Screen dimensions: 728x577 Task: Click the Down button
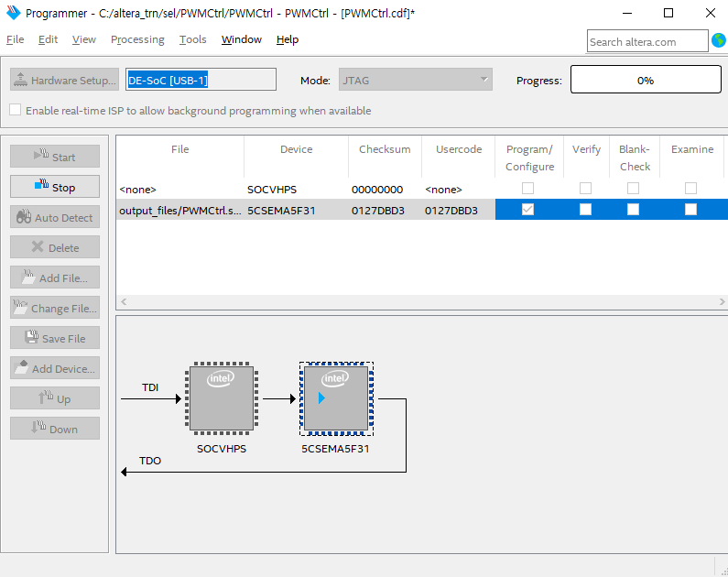[55, 429]
